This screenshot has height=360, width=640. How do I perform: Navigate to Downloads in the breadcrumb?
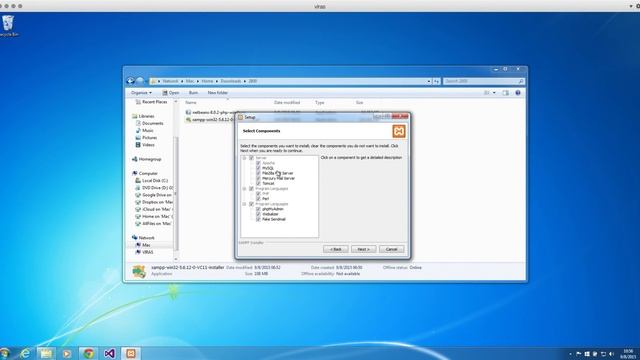[x=231, y=81]
